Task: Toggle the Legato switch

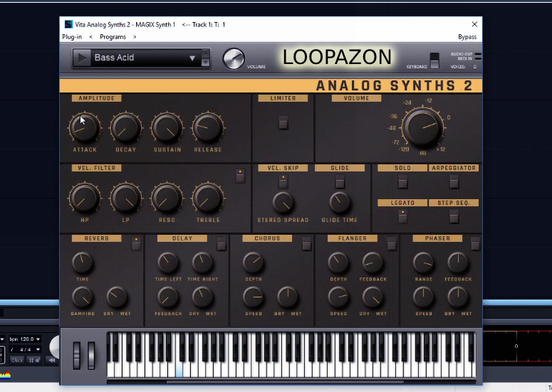Action: click(x=402, y=216)
